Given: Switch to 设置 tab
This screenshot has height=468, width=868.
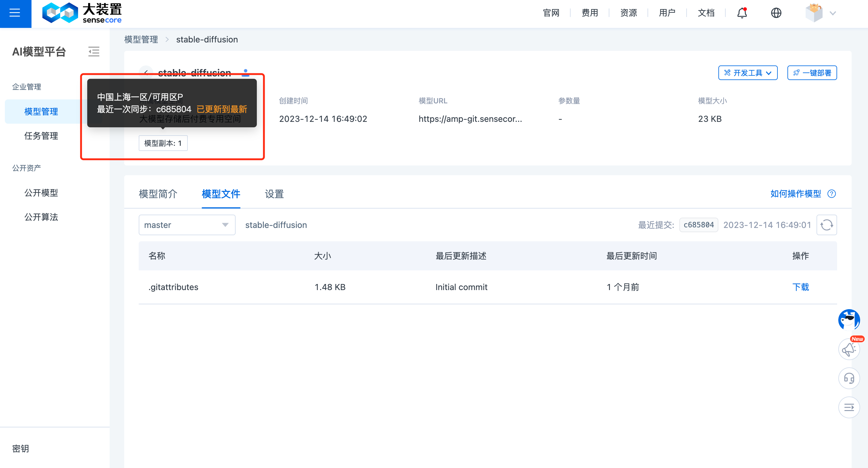Looking at the screenshot, I should pyautogui.click(x=274, y=194).
